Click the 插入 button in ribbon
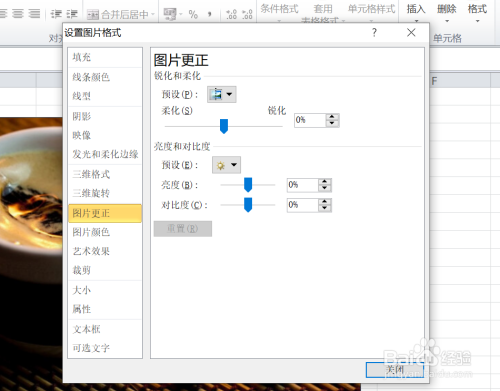This screenshot has width=500, height=391. pyautogui.click(x=416, y=12)
